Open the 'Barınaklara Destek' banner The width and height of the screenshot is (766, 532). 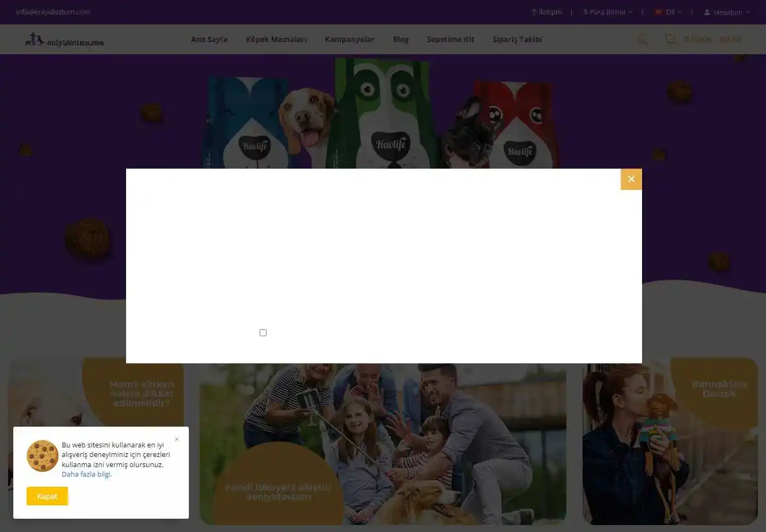(x=670, y=441)
